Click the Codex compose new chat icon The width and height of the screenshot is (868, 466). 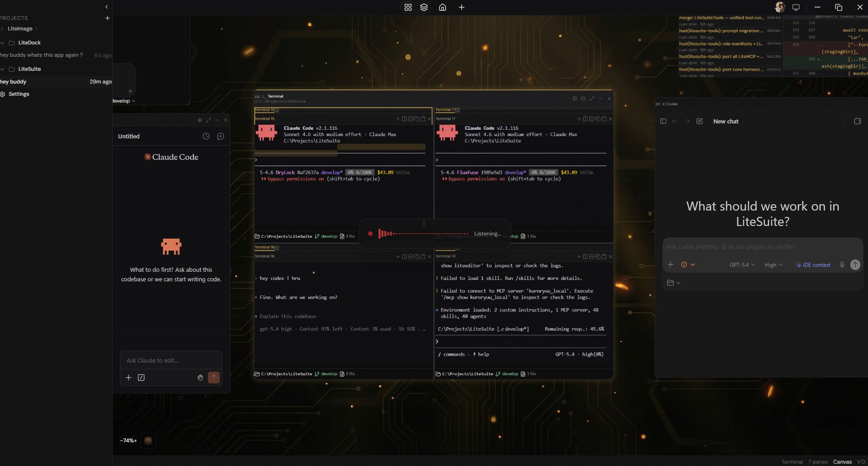[x=700, y=121]
